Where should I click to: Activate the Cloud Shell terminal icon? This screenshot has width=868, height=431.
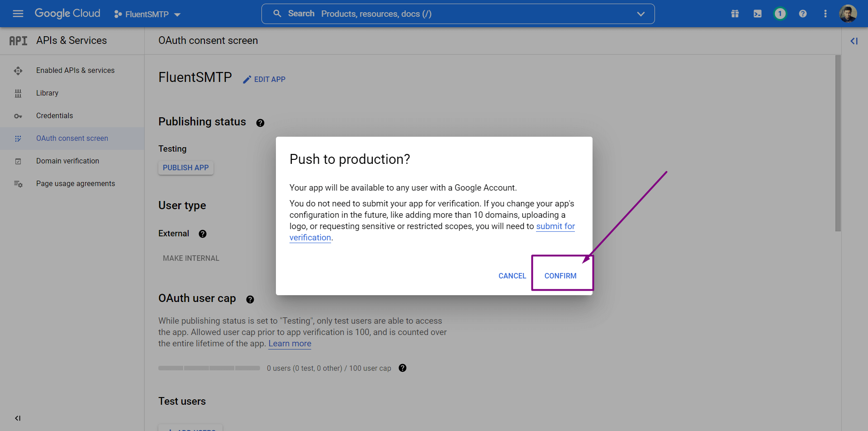(757, 14)
